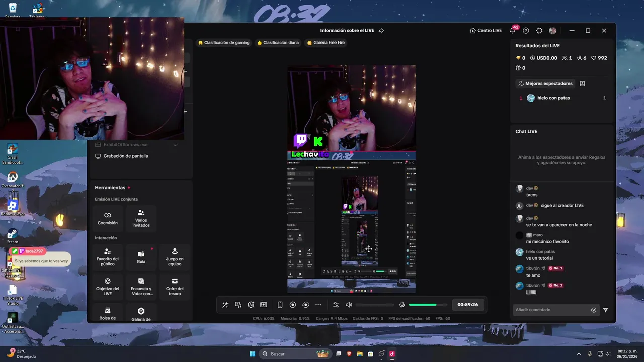644x362 pixels.
Task: Open Objetivo del LIVE tool
Action: (108, 287)
